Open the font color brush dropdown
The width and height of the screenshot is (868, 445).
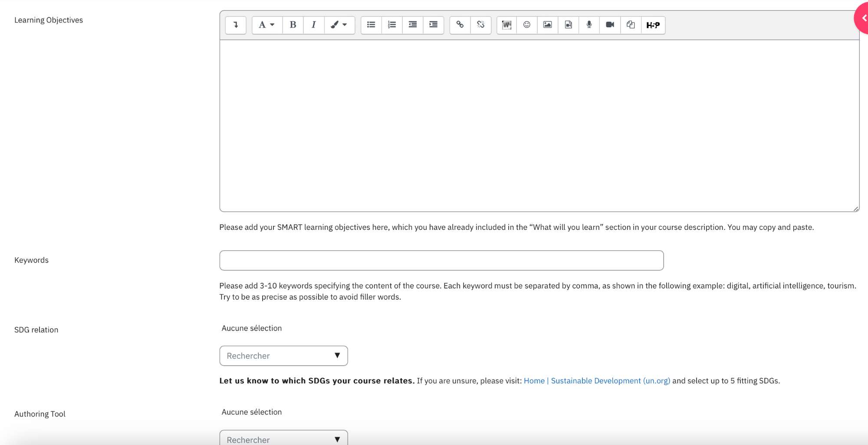pyautogui.click(x=339, y=25)
